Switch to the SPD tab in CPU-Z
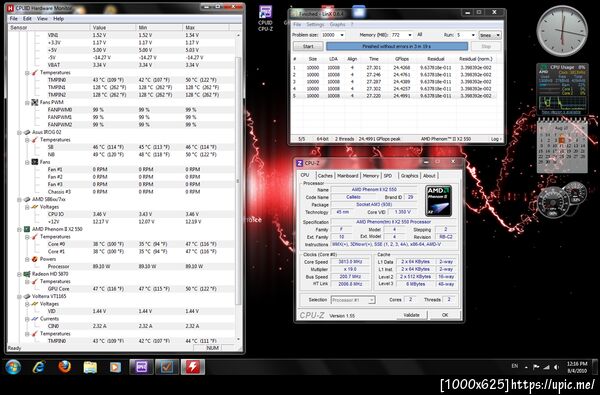Viewport: 600px width, 395px height. click(388, 176)
